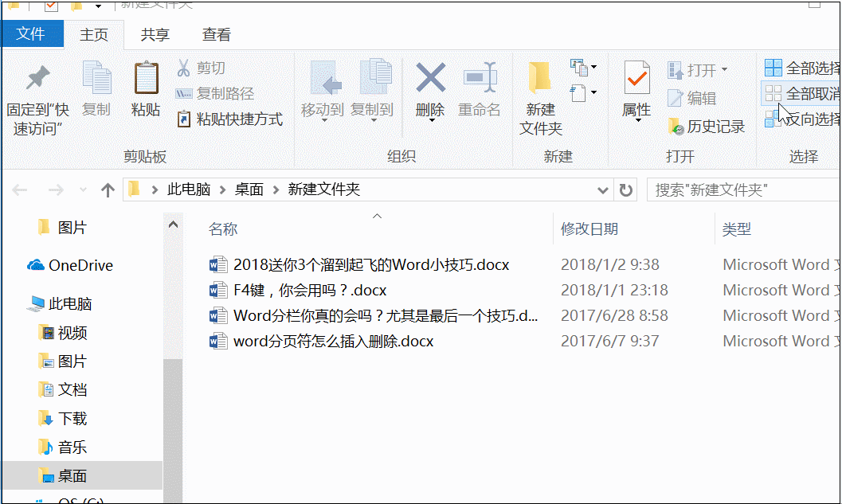
Task: Click the 2018/1/2 9:38 date cell
Action: point(610,264)
